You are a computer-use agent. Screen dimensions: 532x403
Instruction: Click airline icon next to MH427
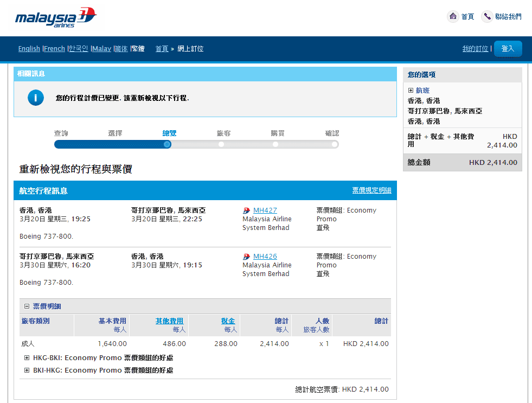(247, 210)
